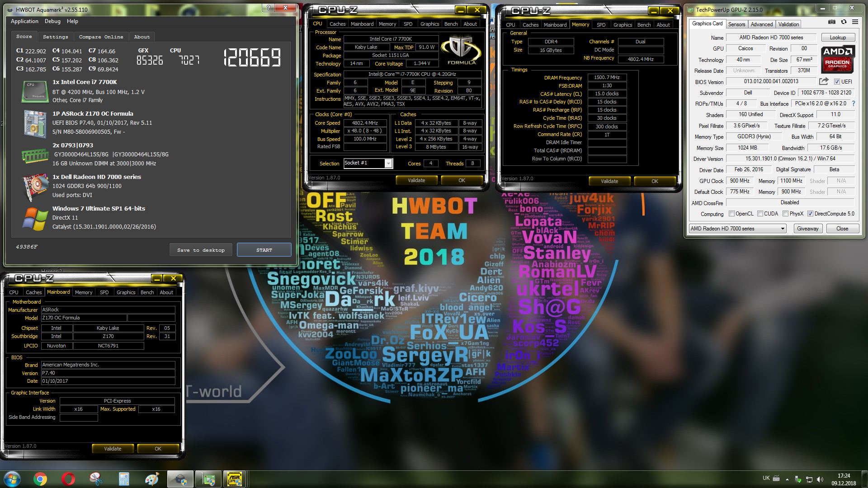Open SPD tab in the CPU-Z Memory window
This screenshot has width=868, height=488.
[x=601, y=25]
